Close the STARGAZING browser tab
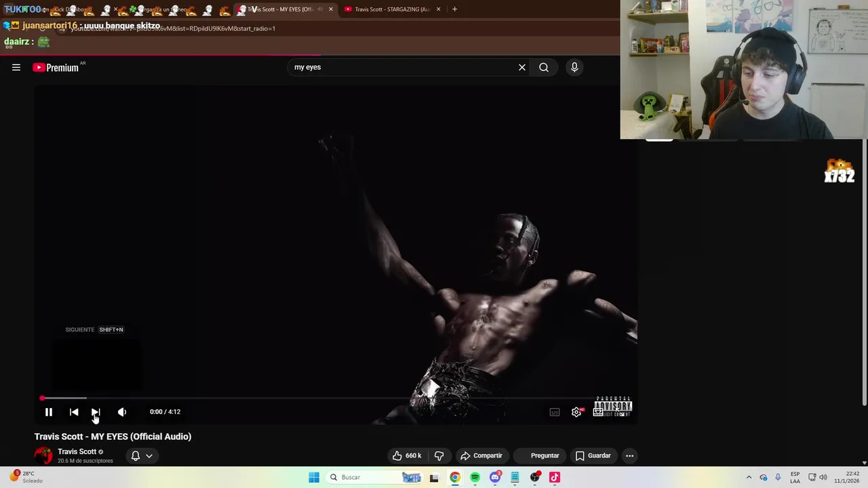868x488 pixels. 439,9
